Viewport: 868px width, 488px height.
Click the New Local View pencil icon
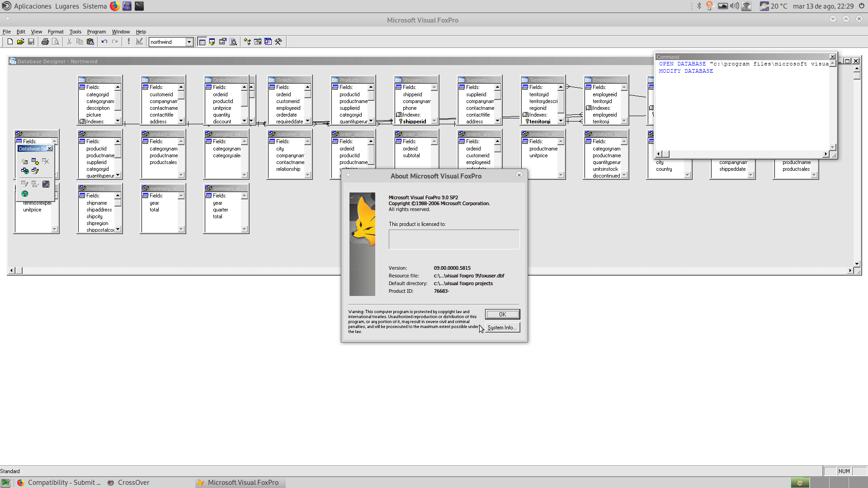pyautogui.click(x=35, y=171)
